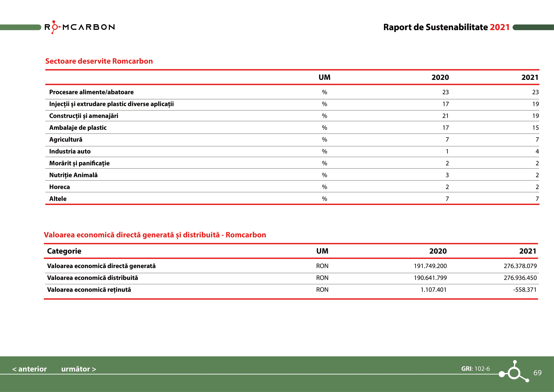Viewport: 554px width, 392px height.
Task: Click the -558.371 retained value cell
Action: point(525,290)
